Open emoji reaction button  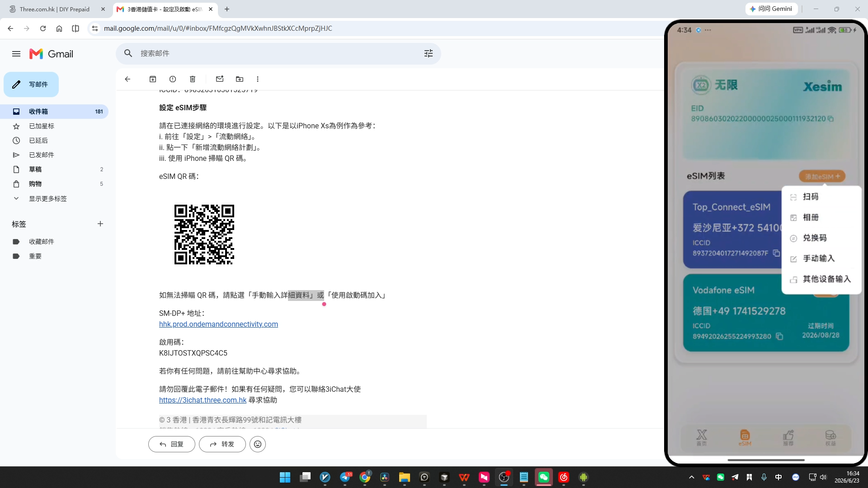[258, 444]
